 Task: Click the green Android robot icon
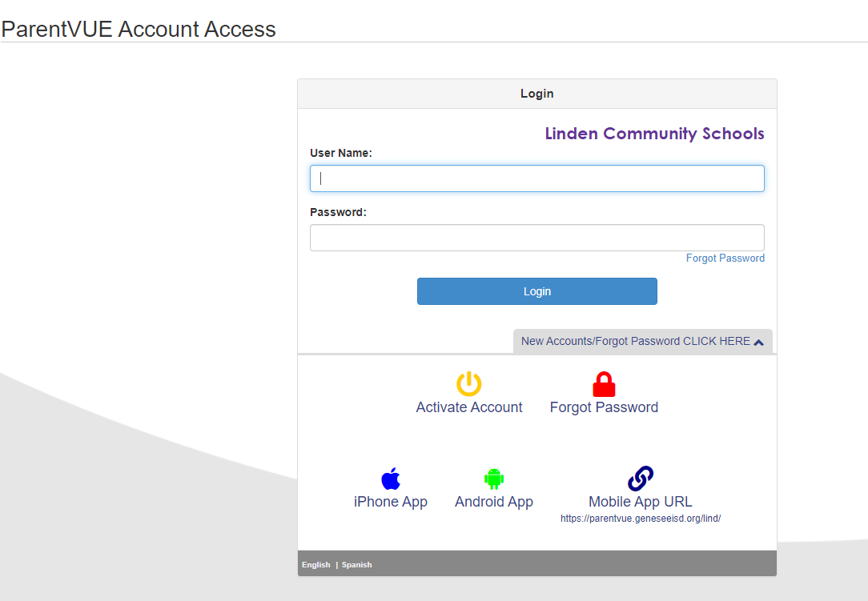pyautogui.click(x=494, y=479)
